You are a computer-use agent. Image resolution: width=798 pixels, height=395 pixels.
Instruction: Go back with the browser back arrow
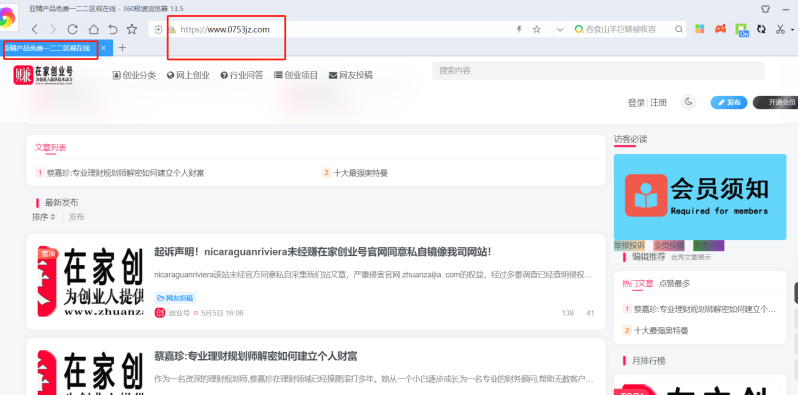35,30
